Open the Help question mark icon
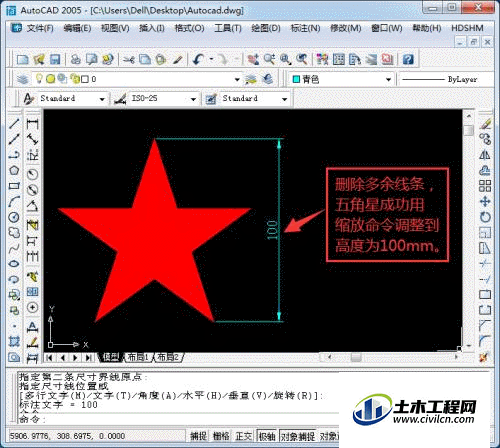This screenshot has width=500, height=448. point(408,59)
